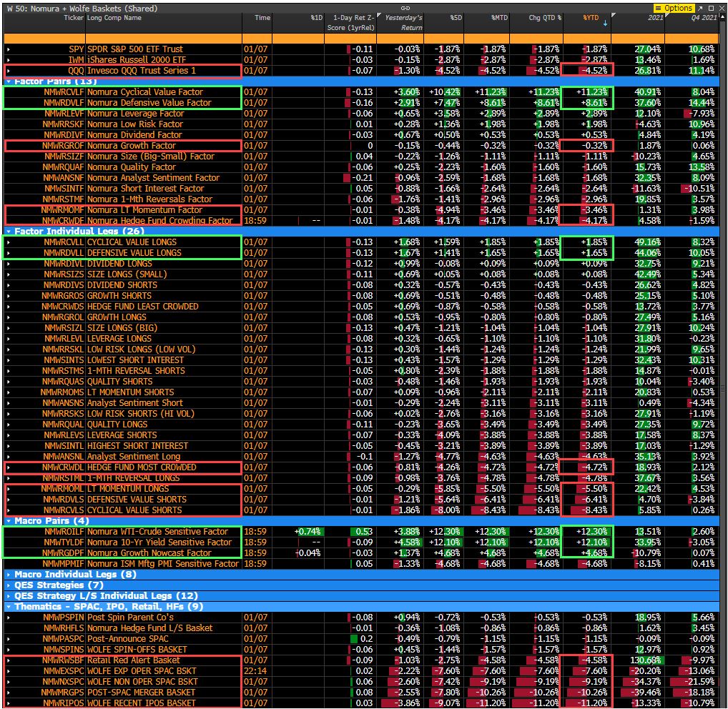Click the row arrow beside QQQ row
This screenshot has width=728, height=709.
9,71
